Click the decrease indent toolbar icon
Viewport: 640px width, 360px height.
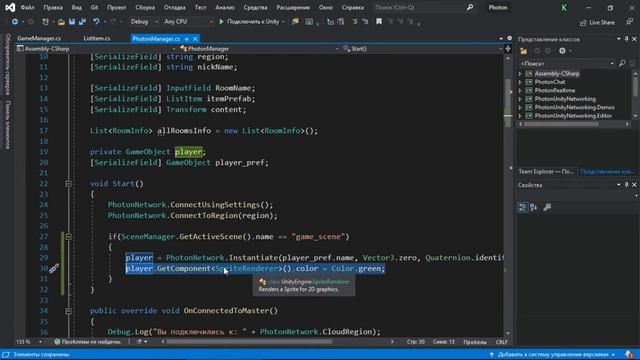[x=354, y=22]
